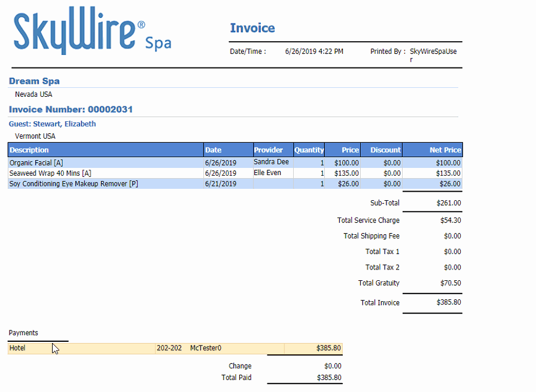The image size is (536, 392).
Task: Select Soy Conditioning Eye Makeup Remover row
Action: tap(74, 184)
